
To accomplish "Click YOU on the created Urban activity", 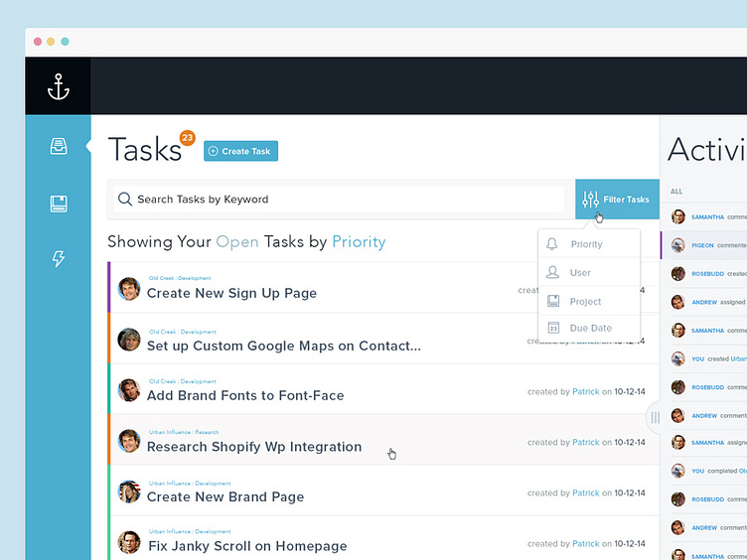I will [698, 358].
